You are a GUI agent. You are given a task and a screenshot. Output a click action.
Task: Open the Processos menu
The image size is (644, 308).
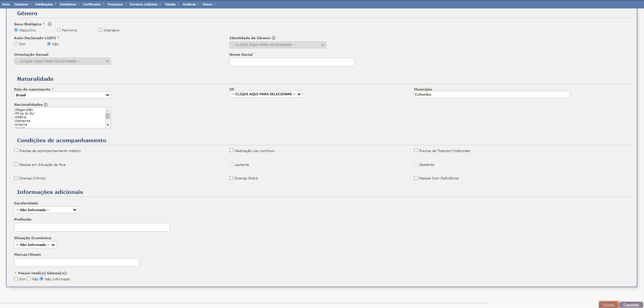click(x=117, y=4)
